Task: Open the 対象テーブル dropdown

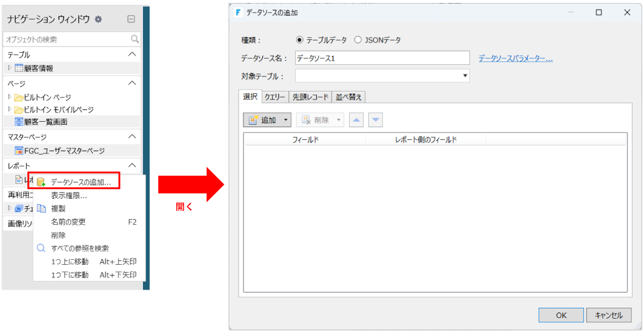Action: click(465, 76)
